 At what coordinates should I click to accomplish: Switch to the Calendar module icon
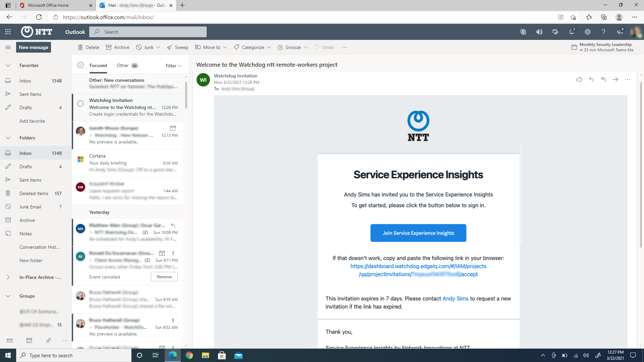[x=29, y=341]
